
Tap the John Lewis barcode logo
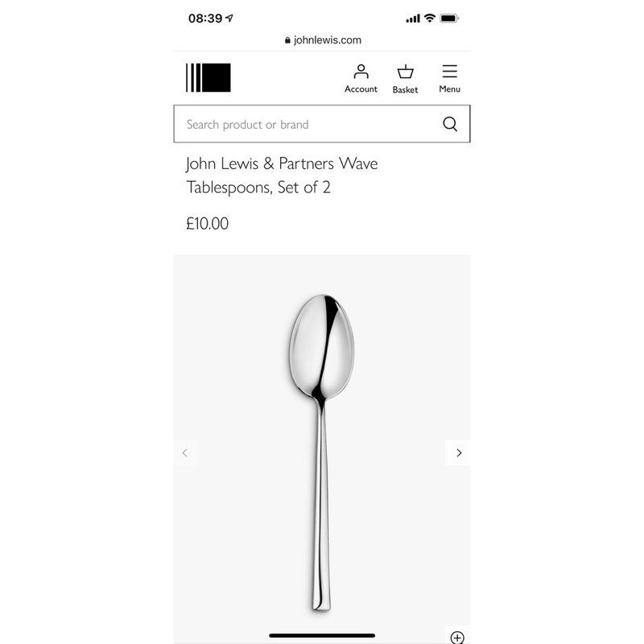coord(208,77)
